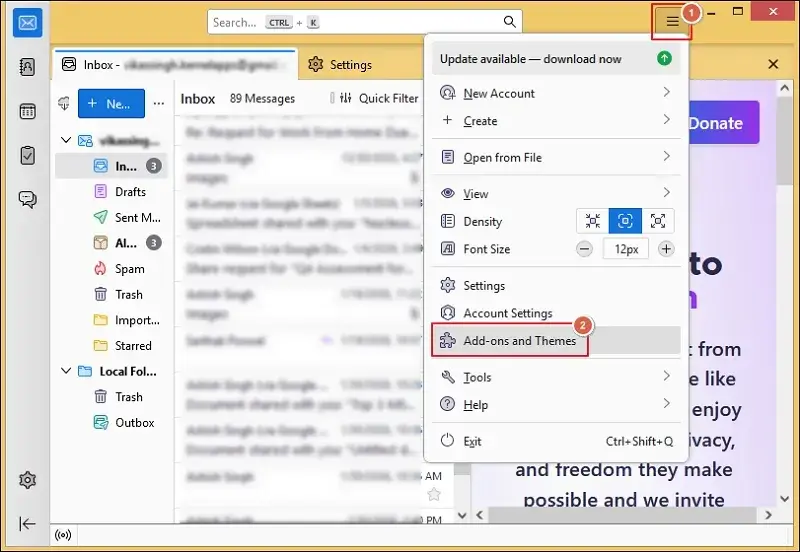Click the New message button

click(111, 104)
